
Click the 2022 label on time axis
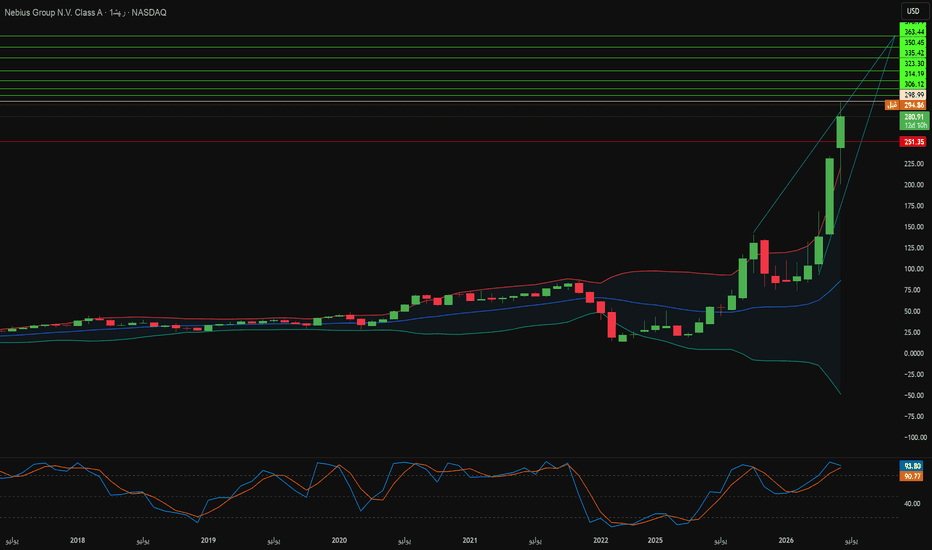pos(600,540)
